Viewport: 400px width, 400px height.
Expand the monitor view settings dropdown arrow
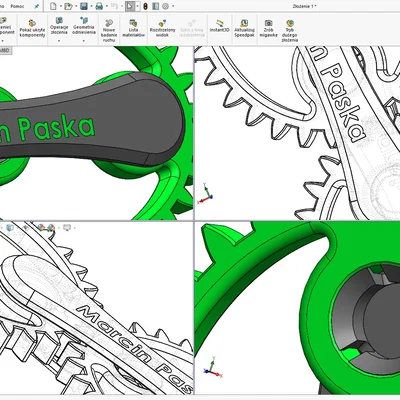74,228
